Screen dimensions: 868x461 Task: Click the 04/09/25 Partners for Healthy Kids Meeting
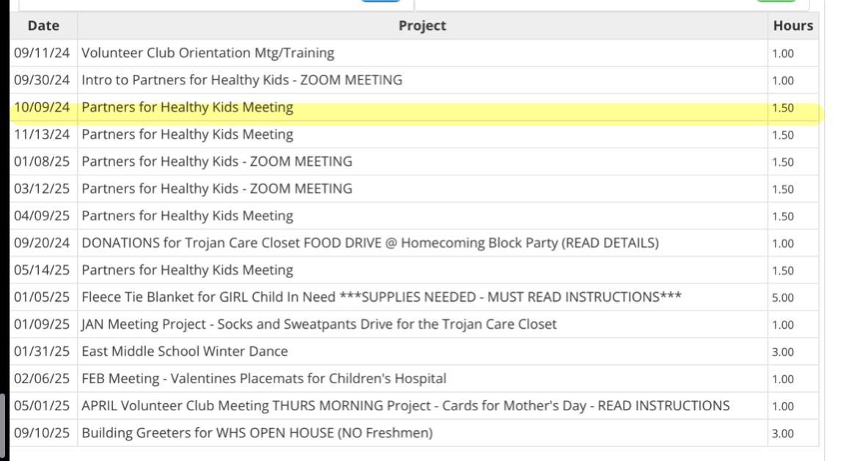187,216
